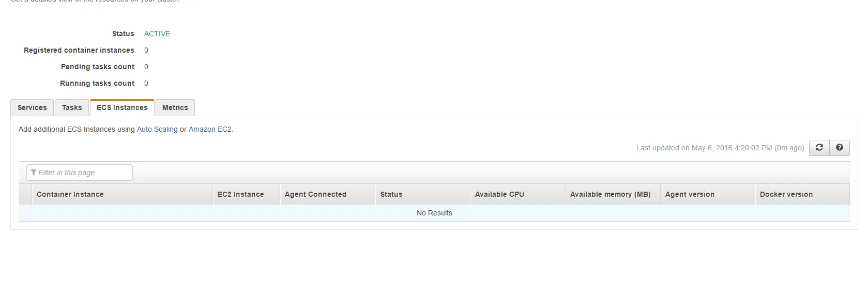Viewport: 868px width, 296px height.
Task: Sort table by Status column
Action: click(391, 194)
